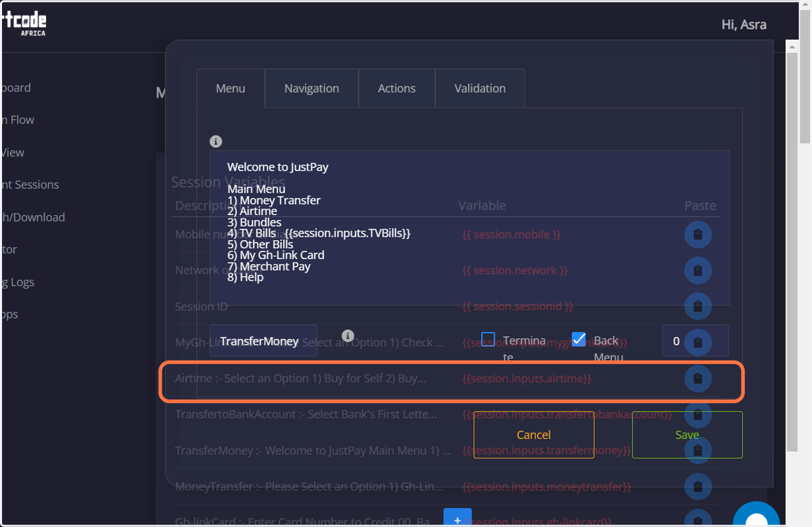The image size is (812, 527).
Task: Paste the session.network variable
Action: (x=698, y=271)
